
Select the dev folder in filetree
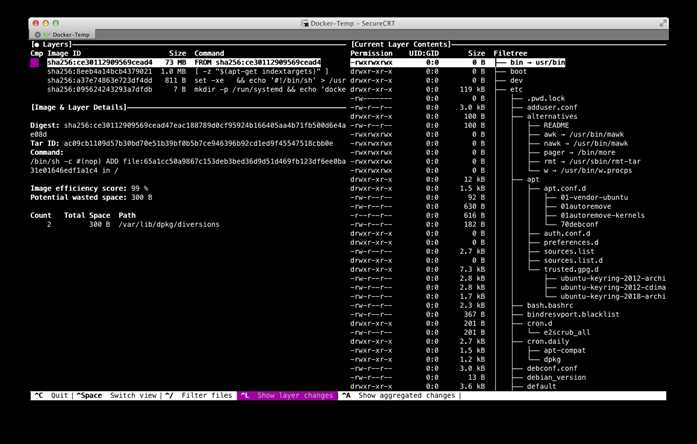tap(516, 80)
